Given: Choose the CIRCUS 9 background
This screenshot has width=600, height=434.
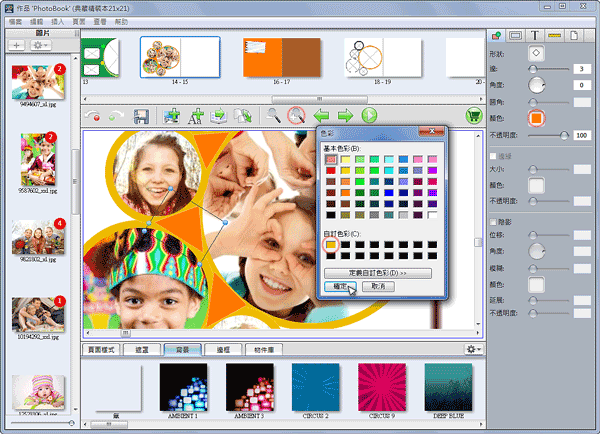Looking at the screenshot, I should 382,387.
